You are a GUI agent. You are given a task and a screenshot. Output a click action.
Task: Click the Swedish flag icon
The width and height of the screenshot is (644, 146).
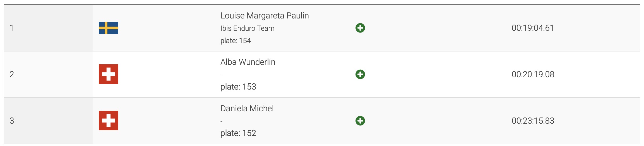pyautogui.click(x=109, y=28)
